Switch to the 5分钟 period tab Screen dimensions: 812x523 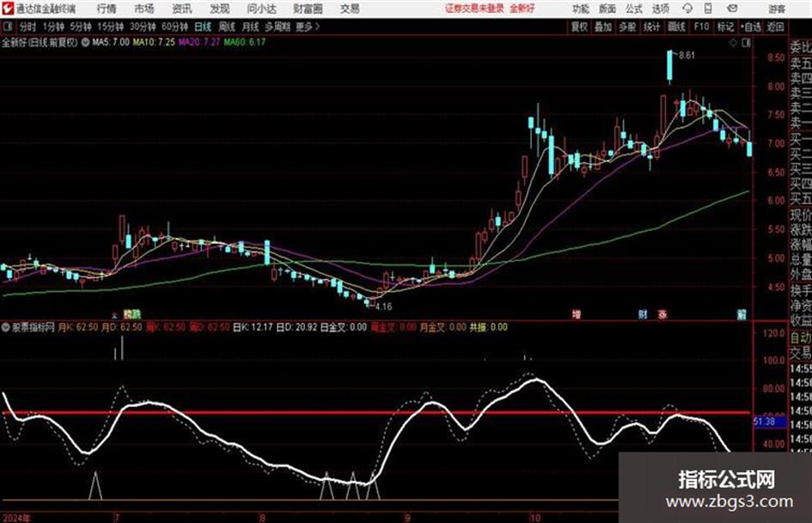80,27
